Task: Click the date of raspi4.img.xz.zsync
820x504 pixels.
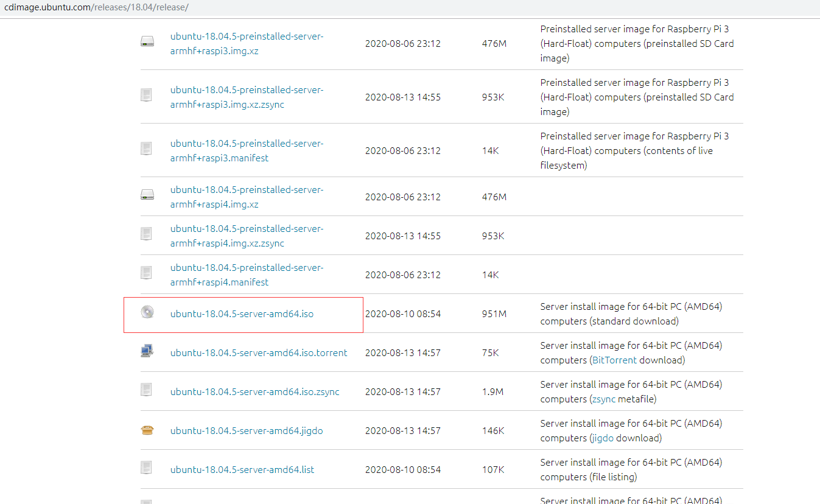Action: coord(403,236)
